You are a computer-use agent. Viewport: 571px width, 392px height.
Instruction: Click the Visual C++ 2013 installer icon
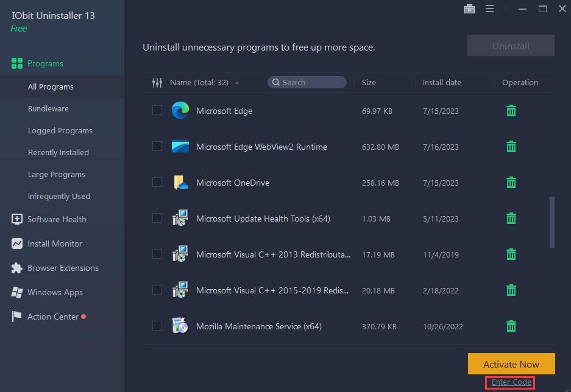tap(180, 254)
